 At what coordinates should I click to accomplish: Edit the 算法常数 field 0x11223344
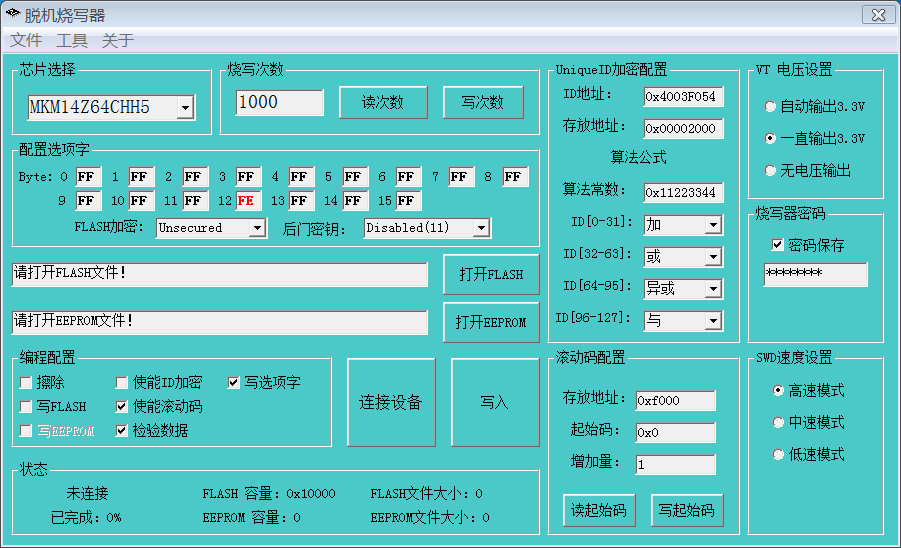(x=683, y=192)
